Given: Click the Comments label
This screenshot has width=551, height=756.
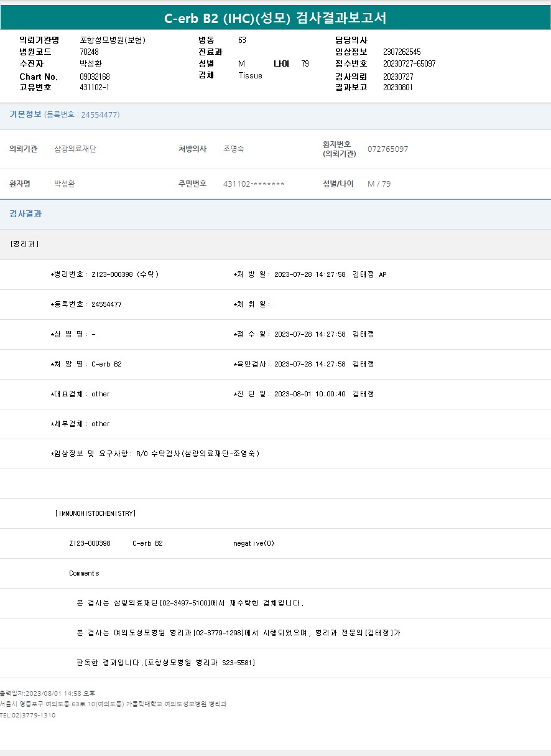Looking at the screenshot, I should 84,573.
